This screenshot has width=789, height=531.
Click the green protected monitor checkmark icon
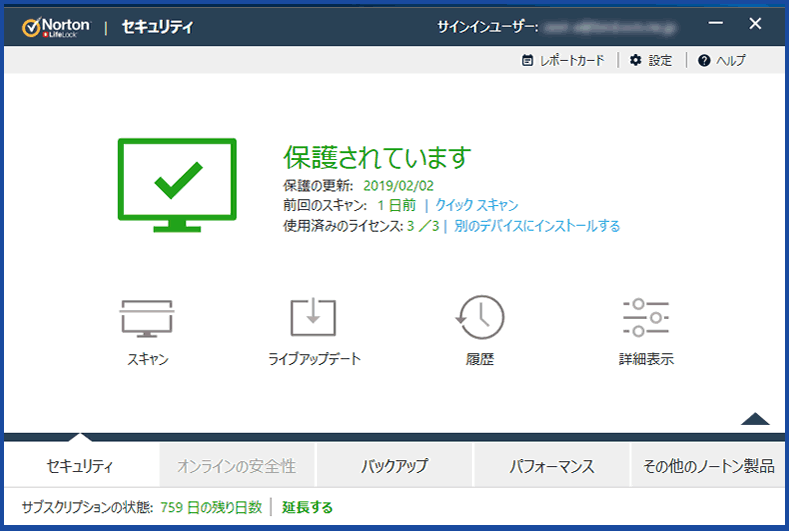click(x=177, y=185)
